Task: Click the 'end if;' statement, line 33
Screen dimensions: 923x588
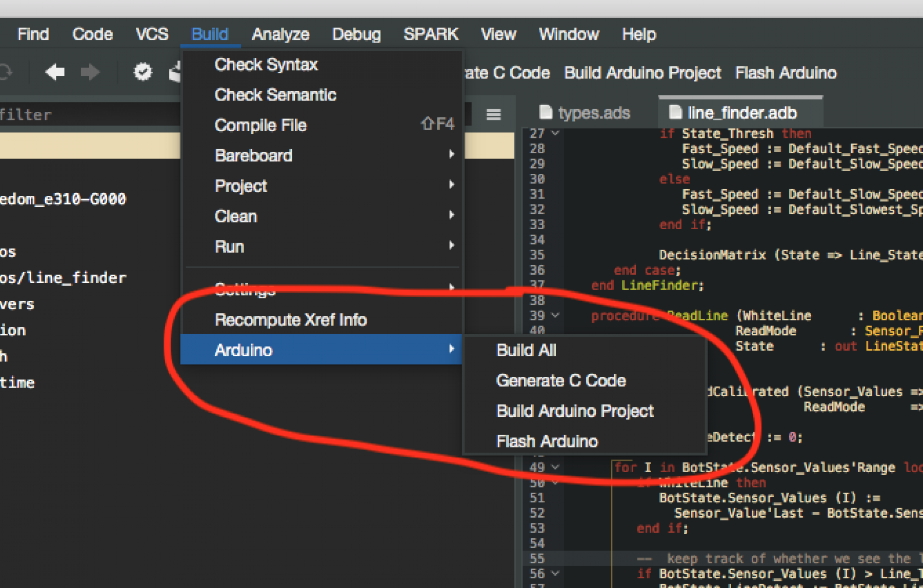Action: point(685,225)
